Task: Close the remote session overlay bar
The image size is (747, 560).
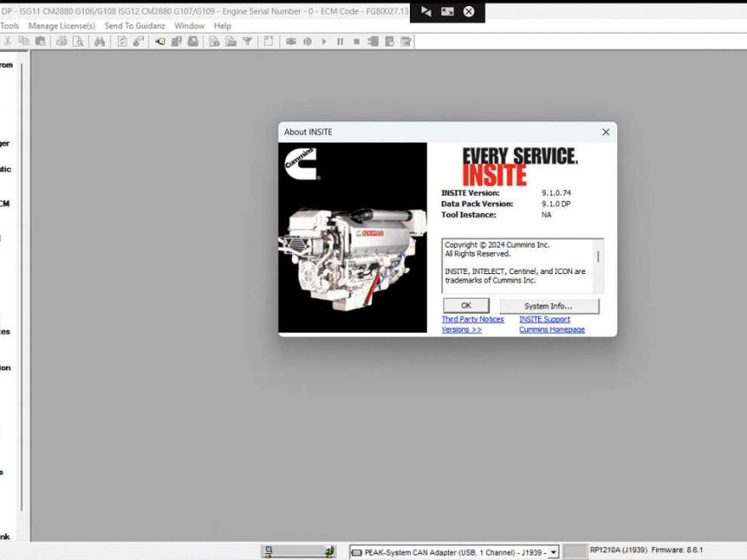Action: (469, 11)
